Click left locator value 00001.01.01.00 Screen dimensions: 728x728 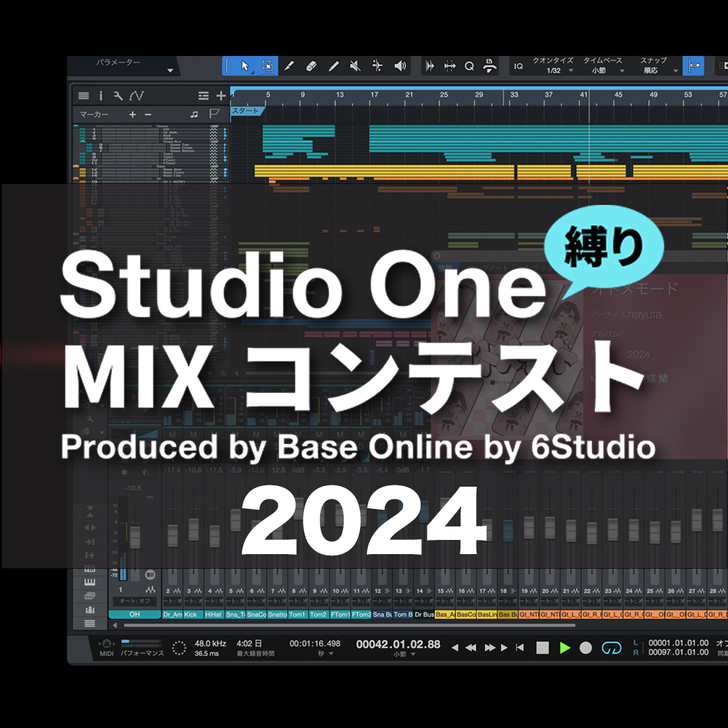point(678,643)
